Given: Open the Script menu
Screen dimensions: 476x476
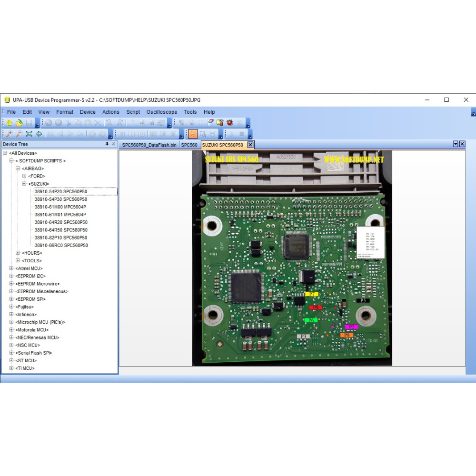Looking at the screenshot, I should [133, 112].
